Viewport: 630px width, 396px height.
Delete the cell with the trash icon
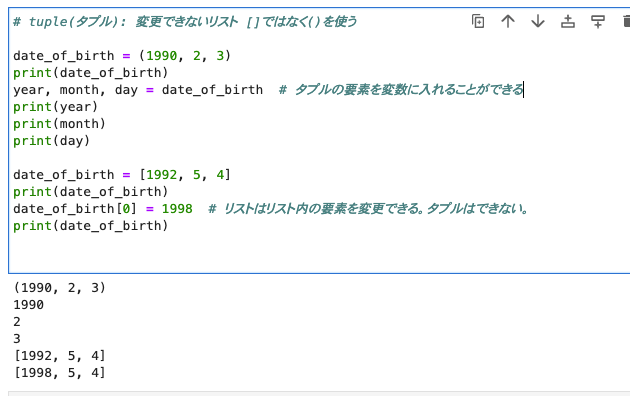[x=626, y=21]
